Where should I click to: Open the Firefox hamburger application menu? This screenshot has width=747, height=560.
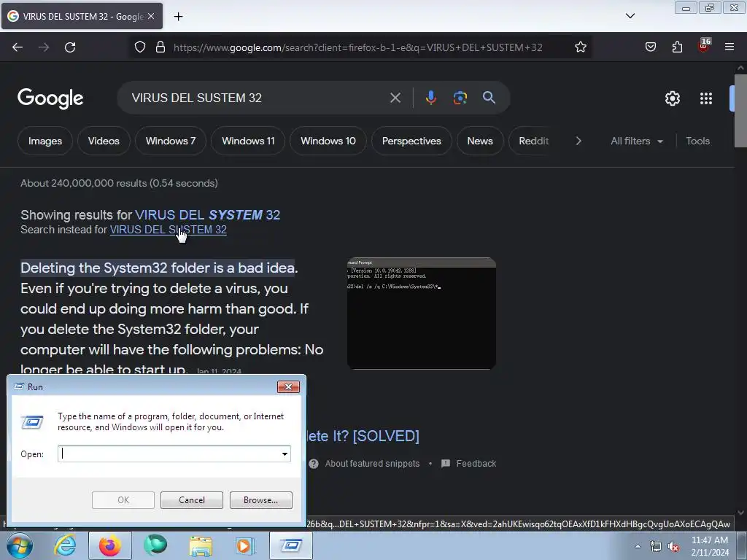click(729, 47)
